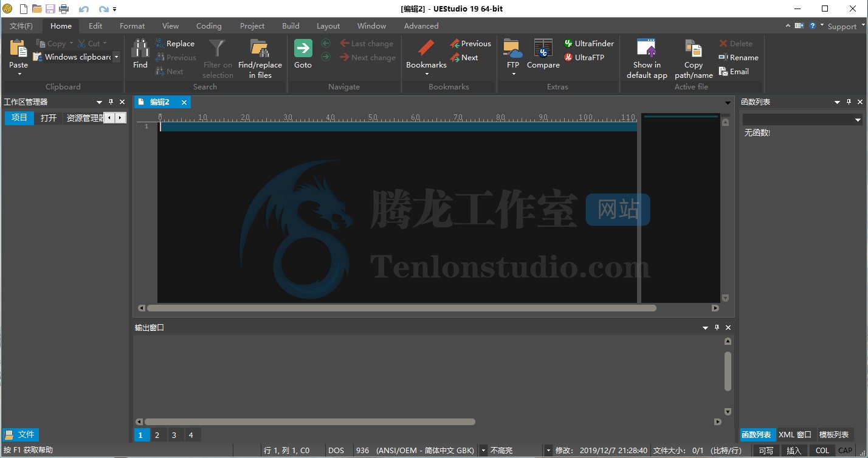Expand the Paste dropdown arrow

(19, 74)
